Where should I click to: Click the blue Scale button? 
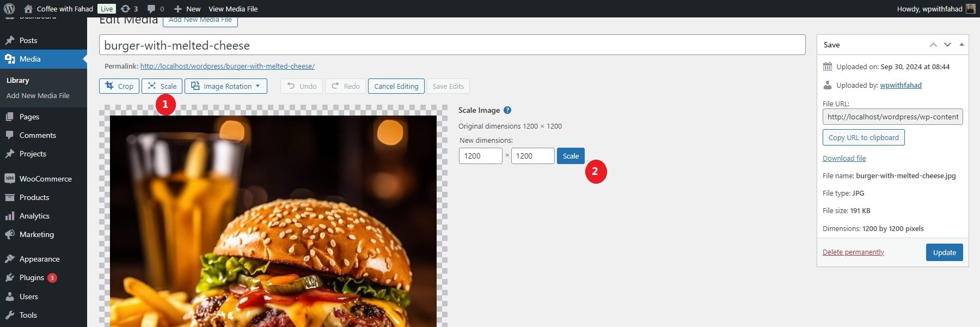pyautogui.click(x=571, y=156)
